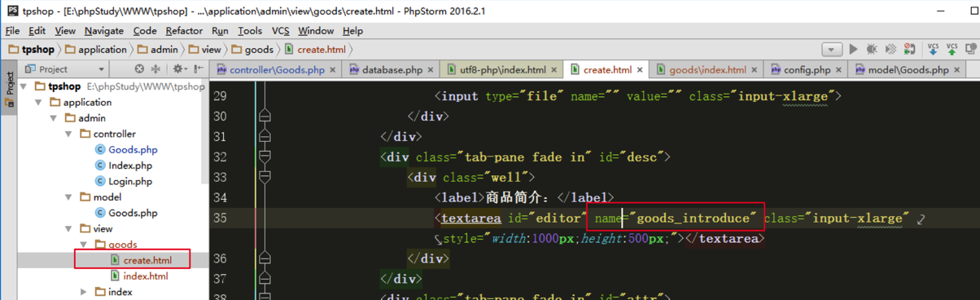Screen dimensions: 980x300
Task: Open the File menu
Action: [x=12, y=31]
